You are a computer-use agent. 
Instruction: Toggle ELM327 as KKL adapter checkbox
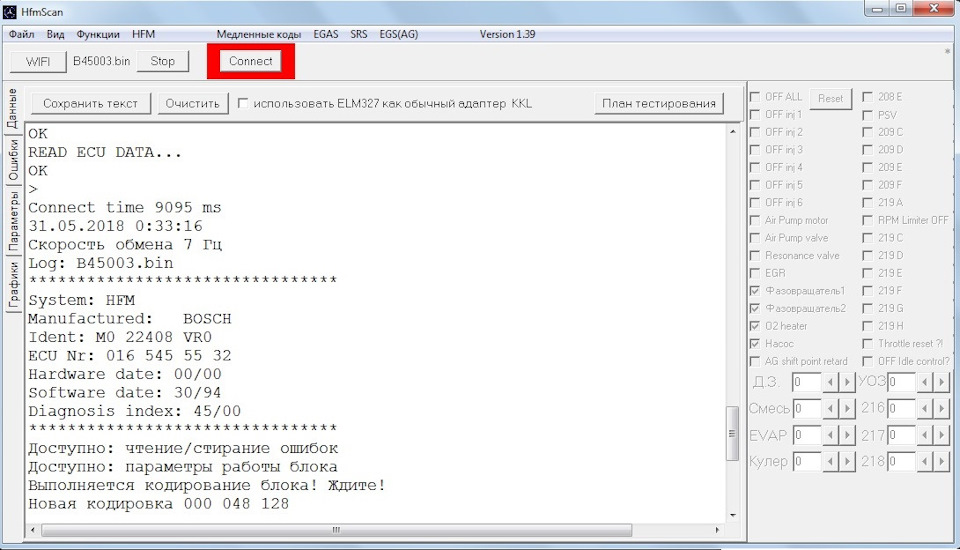[x=242, y=103]
